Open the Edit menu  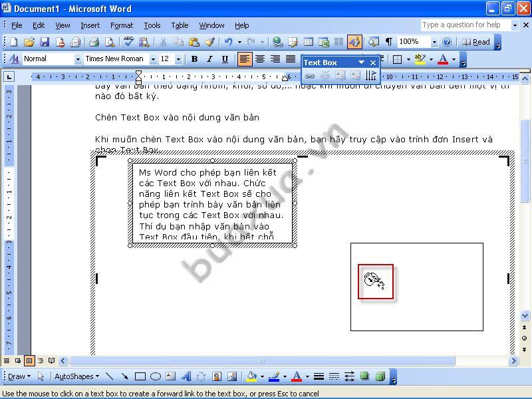pyautogui.click(x=39, y=25)
